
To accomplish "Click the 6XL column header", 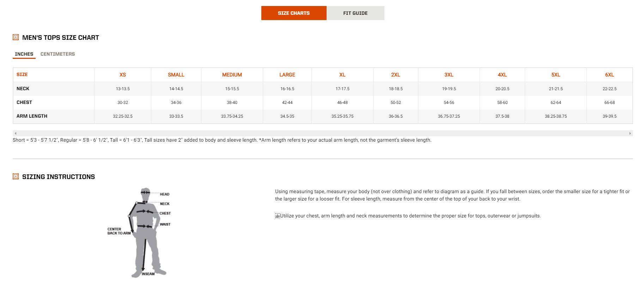I will click(x=609, y=75).
